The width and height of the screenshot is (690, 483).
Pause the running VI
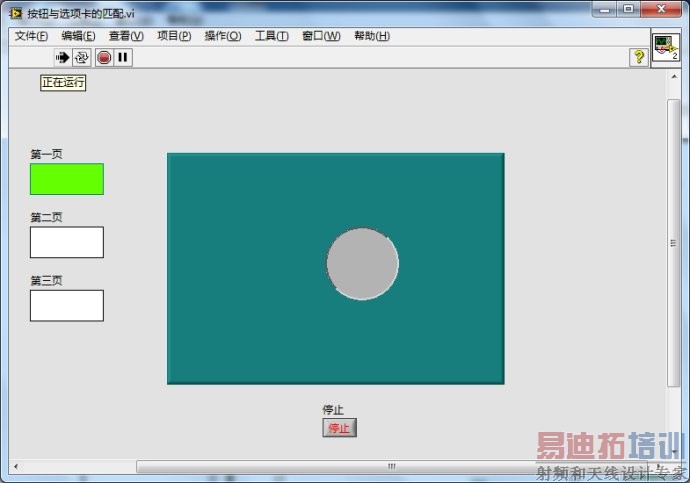(x=123, y=57)
